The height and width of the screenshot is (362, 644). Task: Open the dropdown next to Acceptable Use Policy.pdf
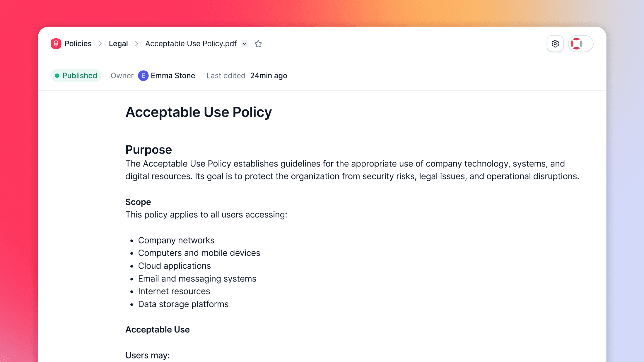click(x=244, y=44)
